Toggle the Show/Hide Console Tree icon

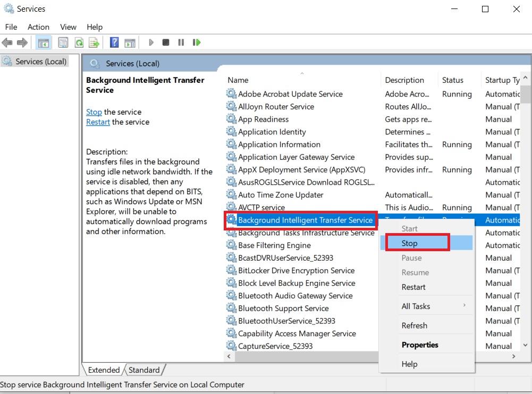[44, 42]
